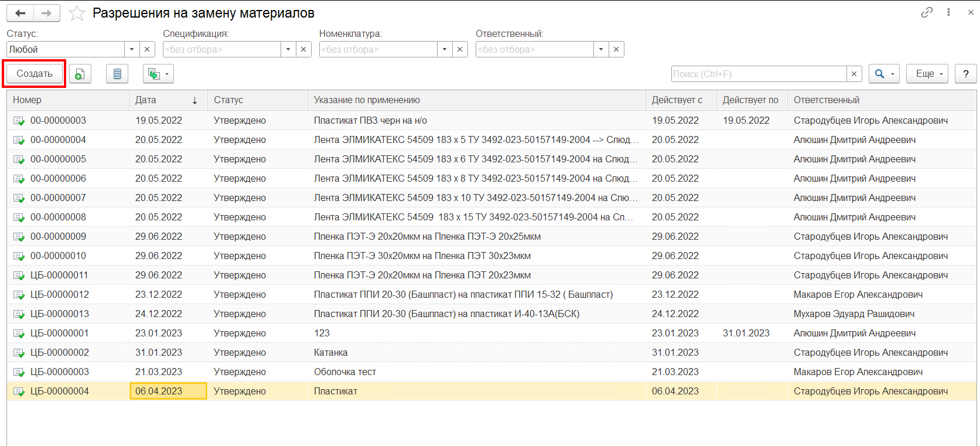
Task: Click the document icon of row ЦБ-00000012
Action: pyautogui.click(x=19, y=295)
